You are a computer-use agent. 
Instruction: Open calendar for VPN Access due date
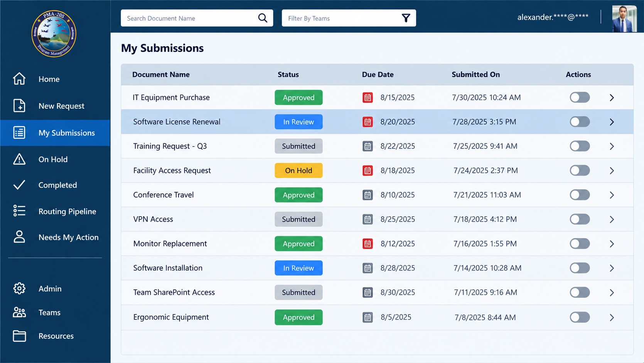point(368,219)
